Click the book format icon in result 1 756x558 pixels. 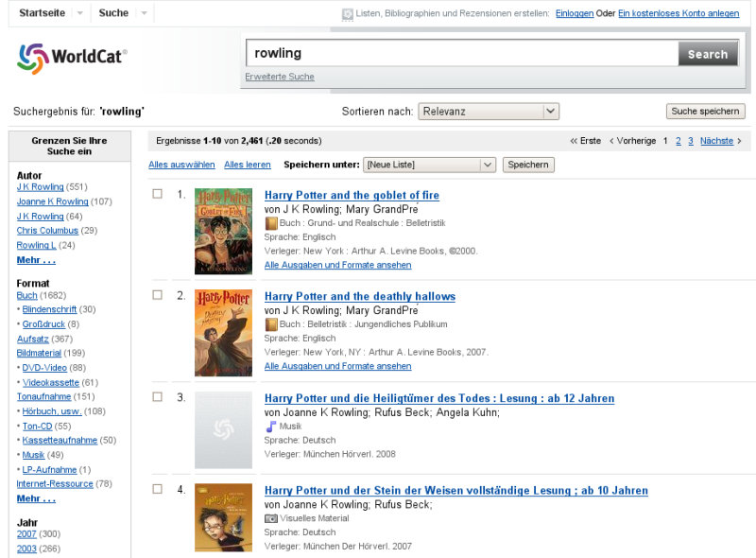(x=271, y=223)
